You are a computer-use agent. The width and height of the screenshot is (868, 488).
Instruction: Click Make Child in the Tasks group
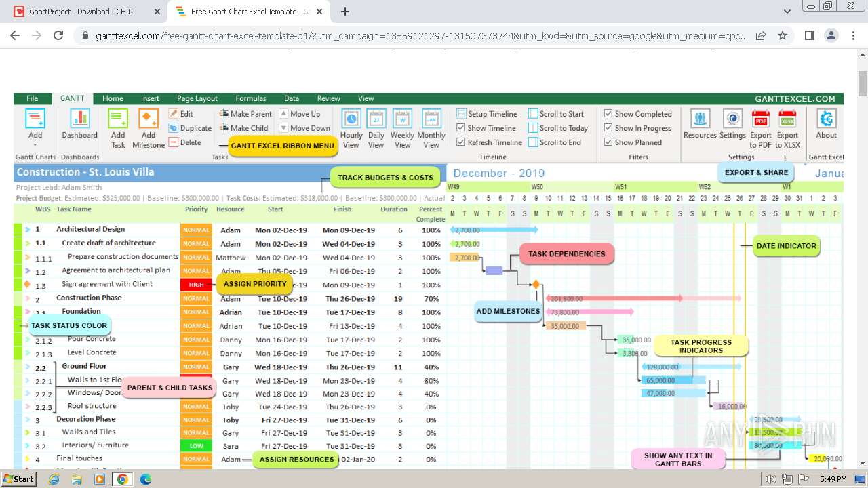click(x=243, y=128)
